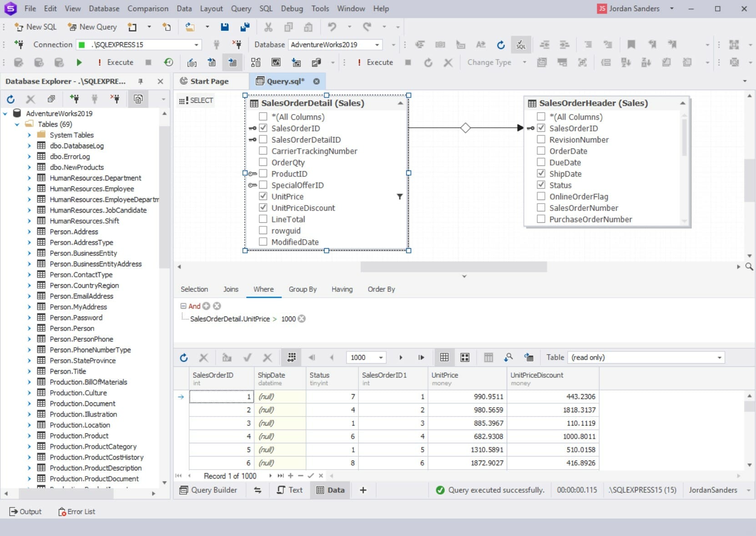756x536 pixels.
Task: Open the Change Type dropdown
Action: point(524,62)
